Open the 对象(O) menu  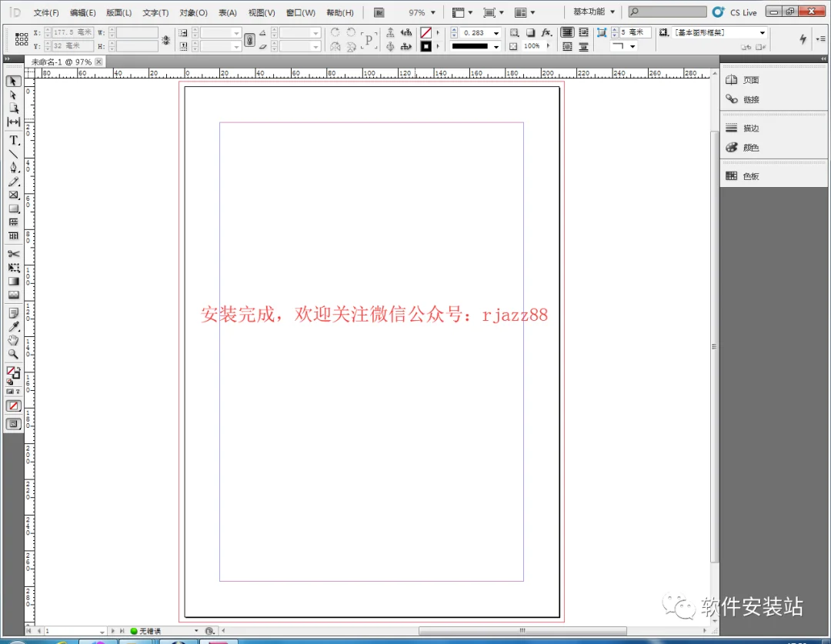click(193, 13)
